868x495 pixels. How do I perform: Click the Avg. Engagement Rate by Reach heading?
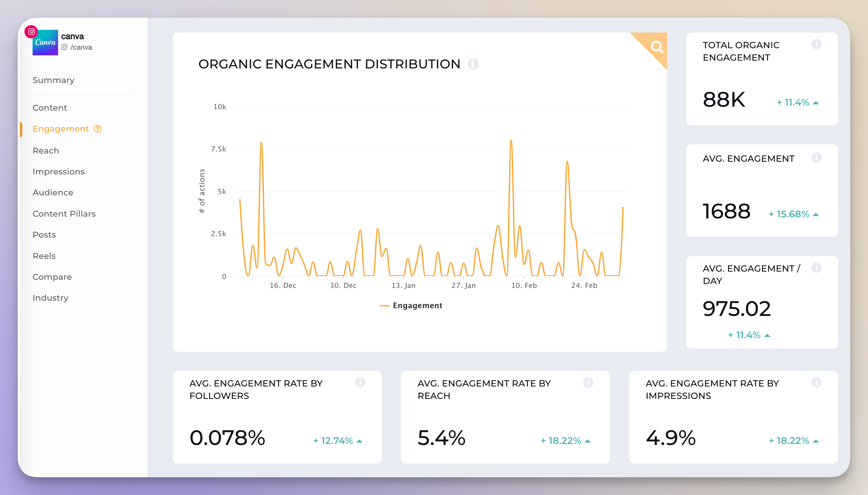[x=484, y=390]
